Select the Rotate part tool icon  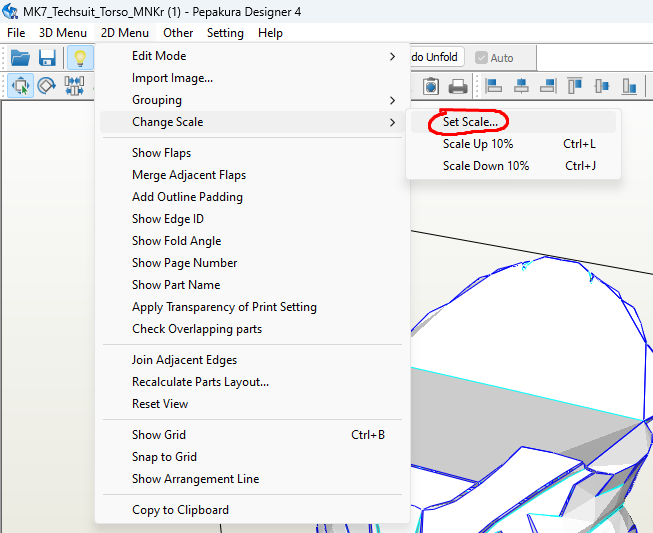coord(47,86)
